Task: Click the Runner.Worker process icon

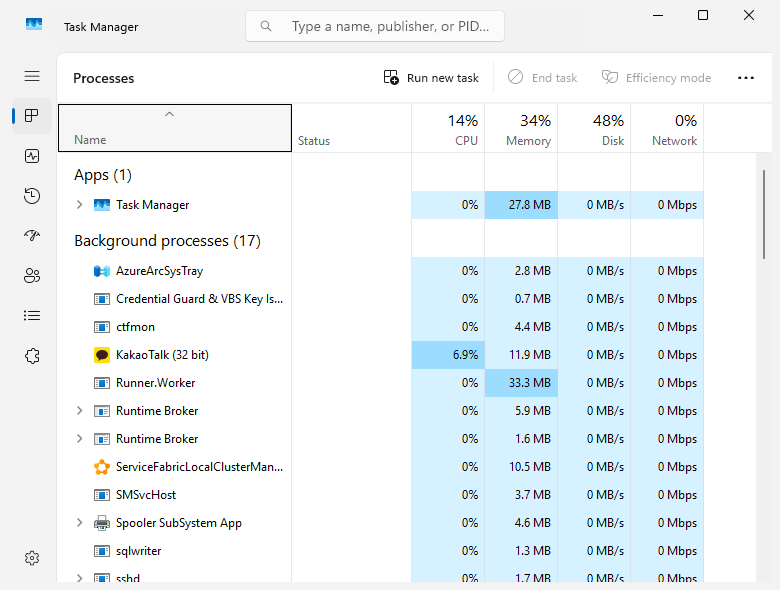Action: coord(101,383)
